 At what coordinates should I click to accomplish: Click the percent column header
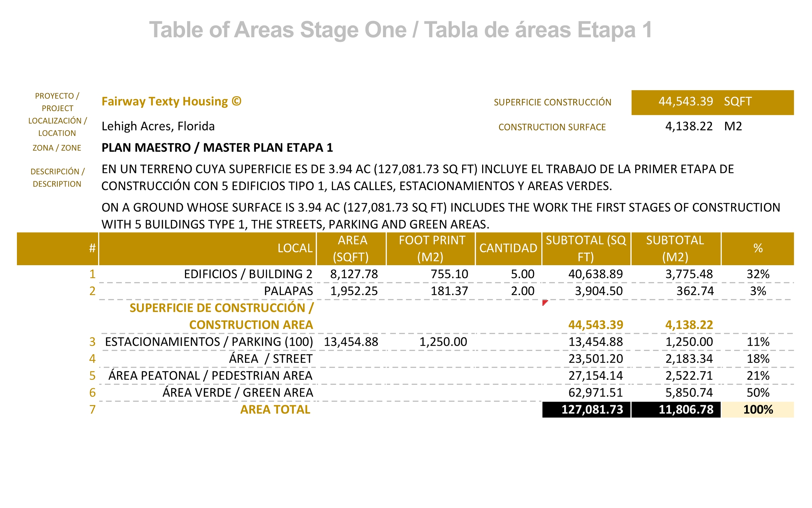point(758,248)
